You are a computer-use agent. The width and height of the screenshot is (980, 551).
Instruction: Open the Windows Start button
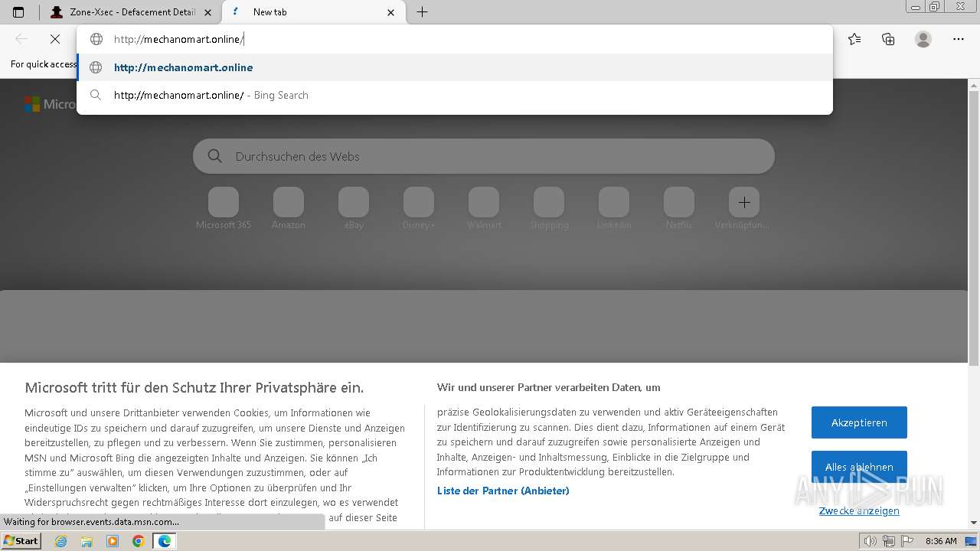21,540
